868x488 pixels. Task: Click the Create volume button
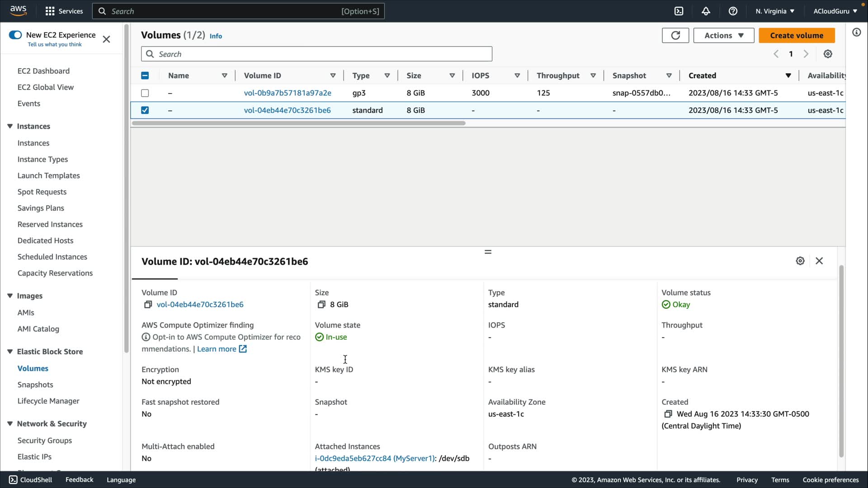tap(796, 35)
